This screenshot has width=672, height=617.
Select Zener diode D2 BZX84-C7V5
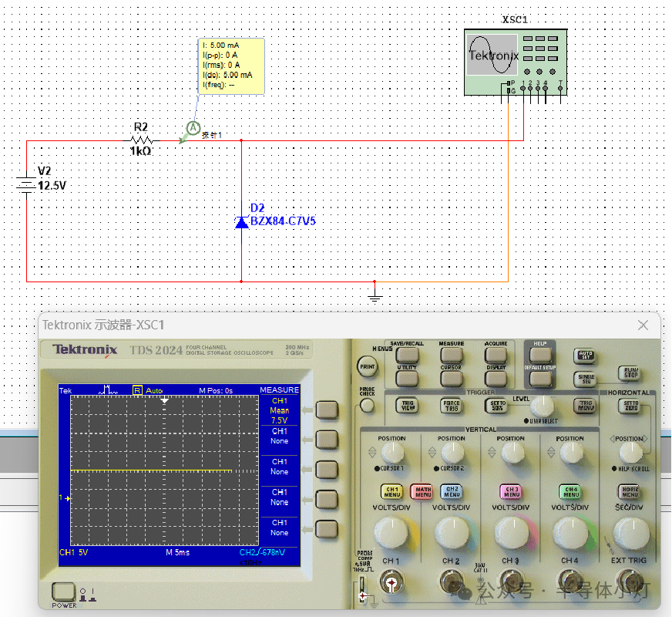click(242, 221)
